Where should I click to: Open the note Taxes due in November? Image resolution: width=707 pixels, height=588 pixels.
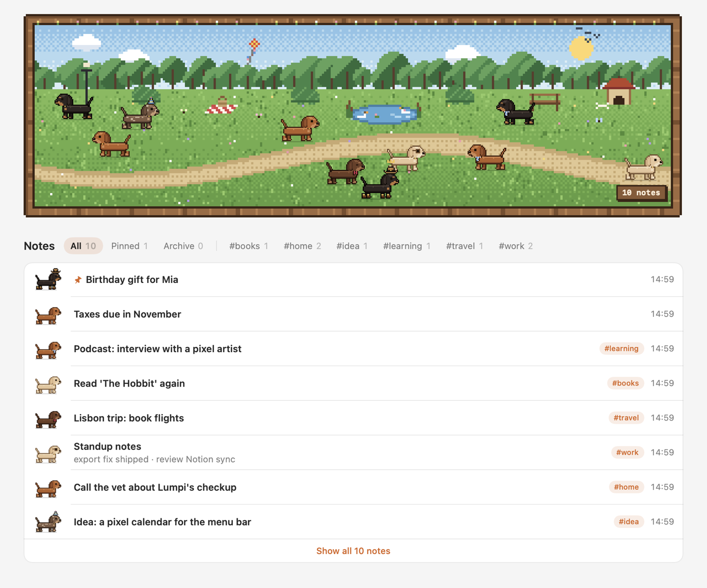(x=128, y=314)
